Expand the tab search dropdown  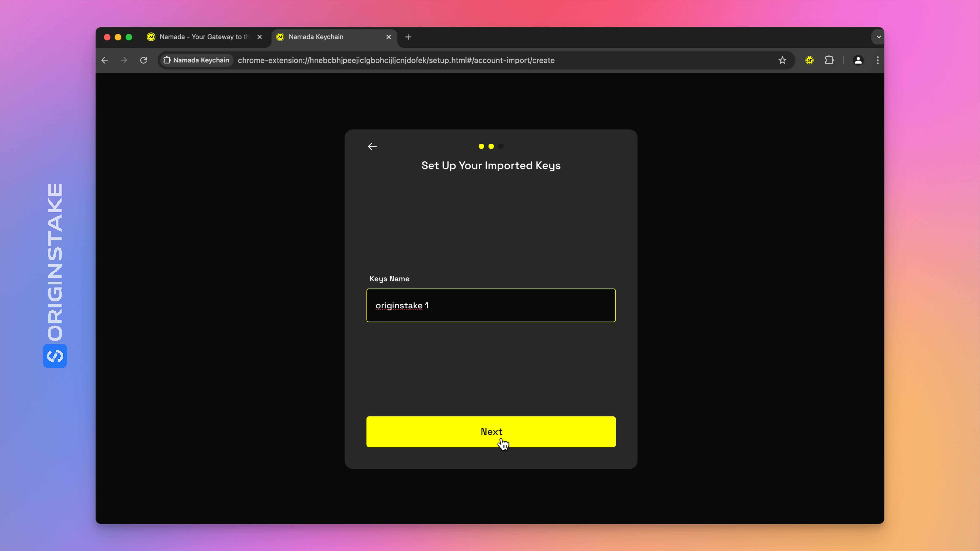(x=878, y=37)
